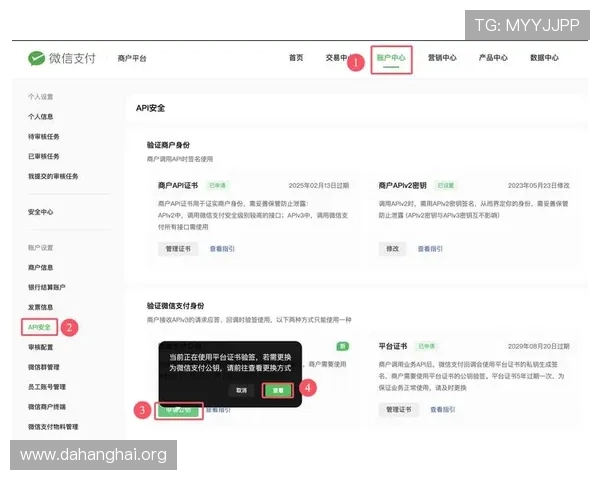Click the 商户API证书 card title

click(178, 186)
